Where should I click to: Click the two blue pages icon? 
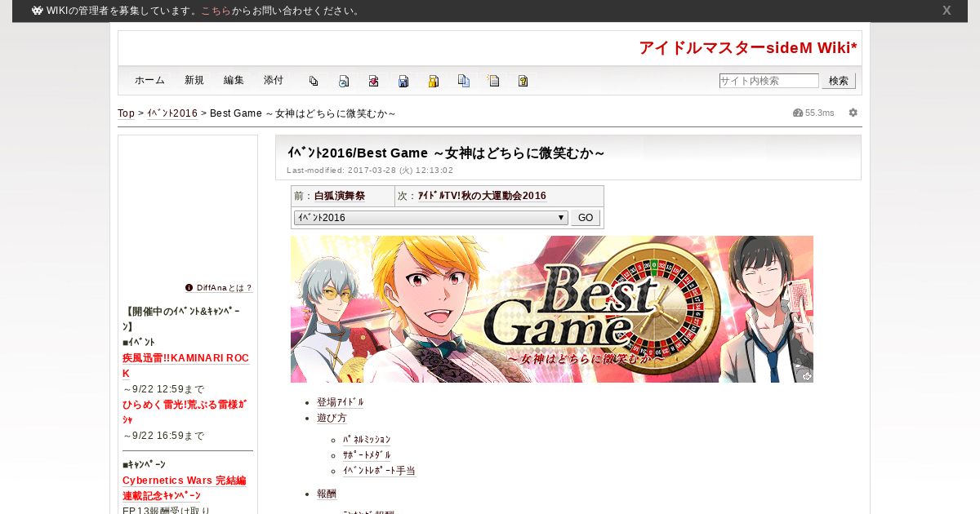click(x=464, y=81)
